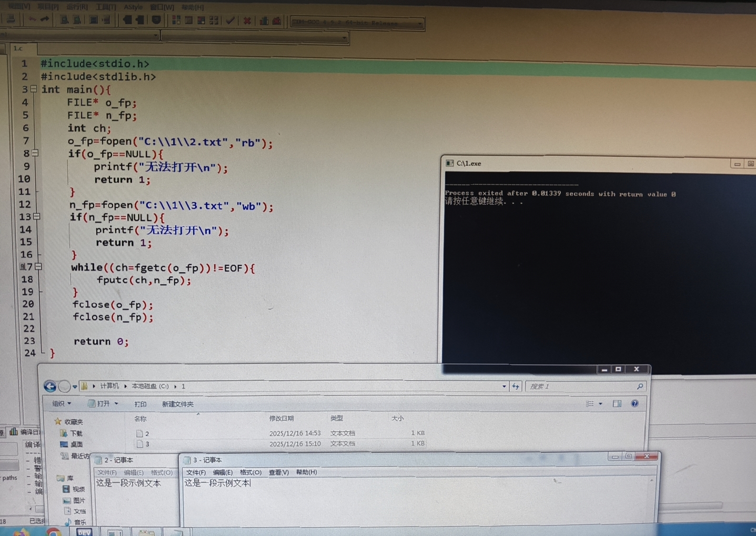Expand the arrow beside 打开 in Explorer
Viewport: 756px width, 536px height.
(116, 404)
